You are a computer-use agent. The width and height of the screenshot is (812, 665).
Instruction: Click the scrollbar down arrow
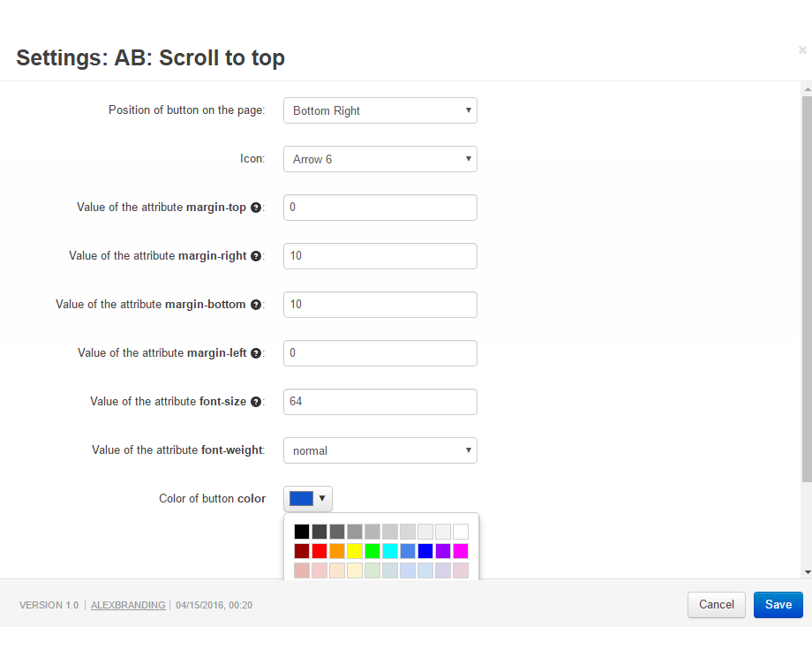coord(807,571)
